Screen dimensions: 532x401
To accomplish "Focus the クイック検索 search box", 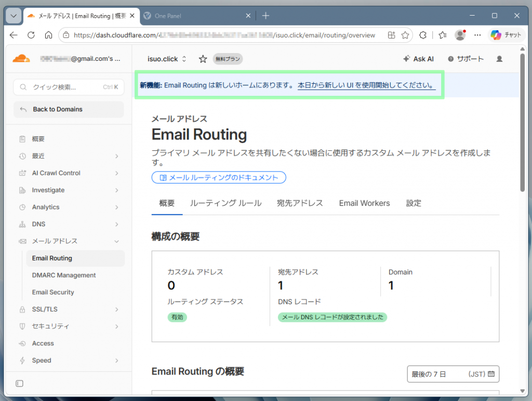I will (x=69, y=87).
